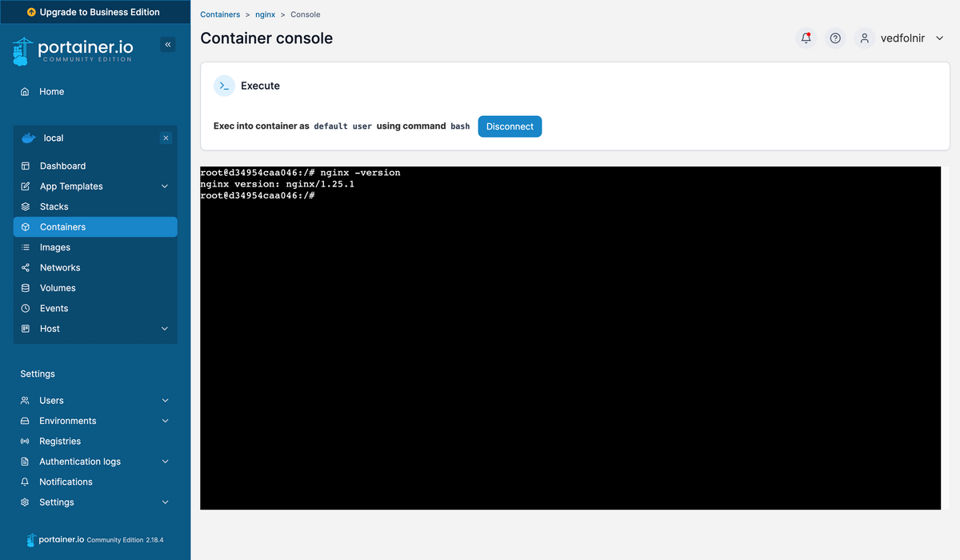Click the Notifications bell icon in the sidebar
Screen dimensions: 960x560
[25, 482]
